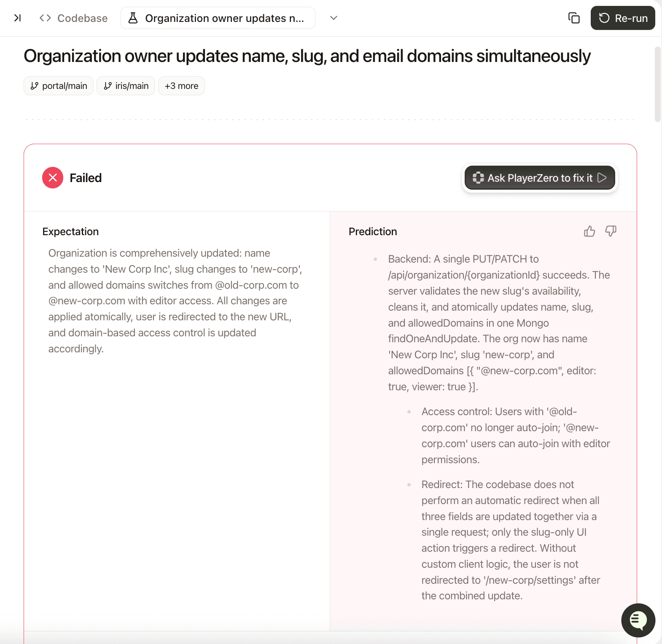Click the scenario title heading
This screenshot has width=662, height=644.
point(307,56)
